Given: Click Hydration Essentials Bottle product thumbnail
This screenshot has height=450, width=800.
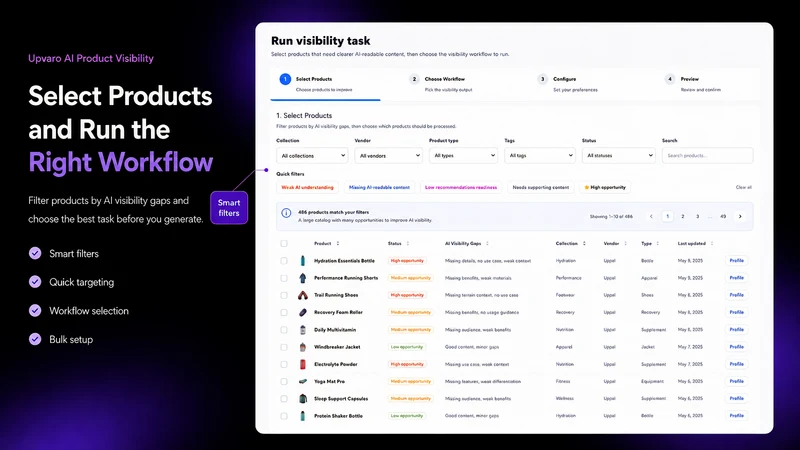Looking at the screenshot, I should coord(303,261).
